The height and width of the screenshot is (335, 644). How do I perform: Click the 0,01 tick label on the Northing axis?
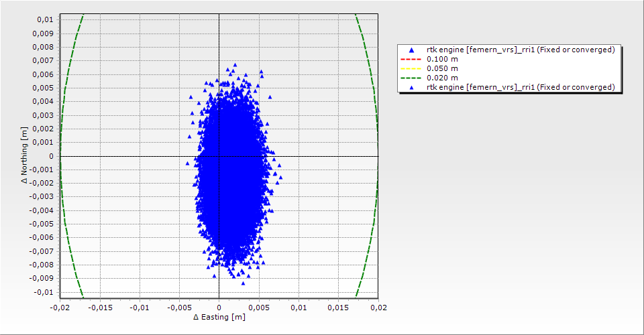coord(41,19)
